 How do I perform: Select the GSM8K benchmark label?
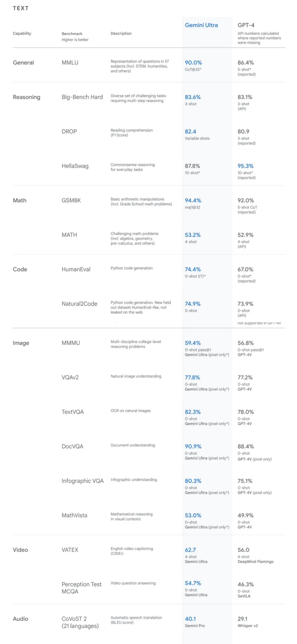click(71, 200)
